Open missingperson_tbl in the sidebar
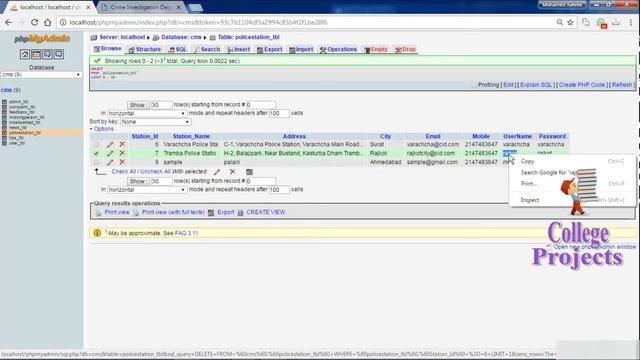This screenshot has height=360, width=640. tap(26, 117)
